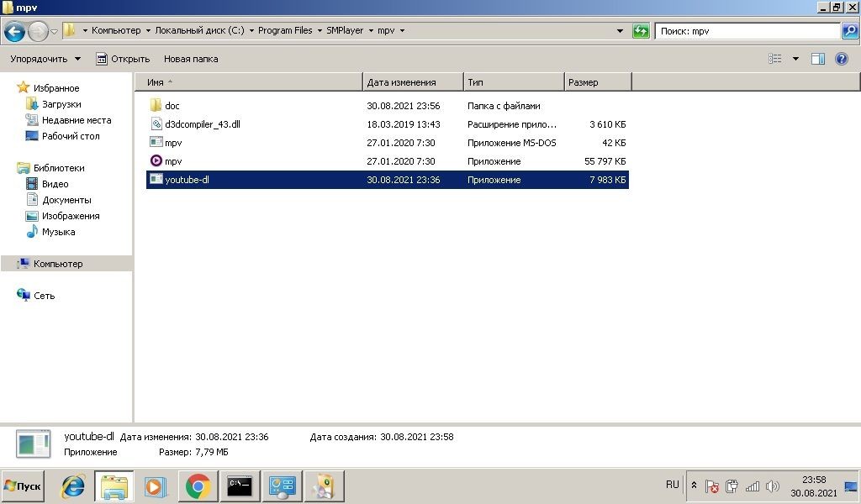Open the view options dropdown arrow

(795, 59)
